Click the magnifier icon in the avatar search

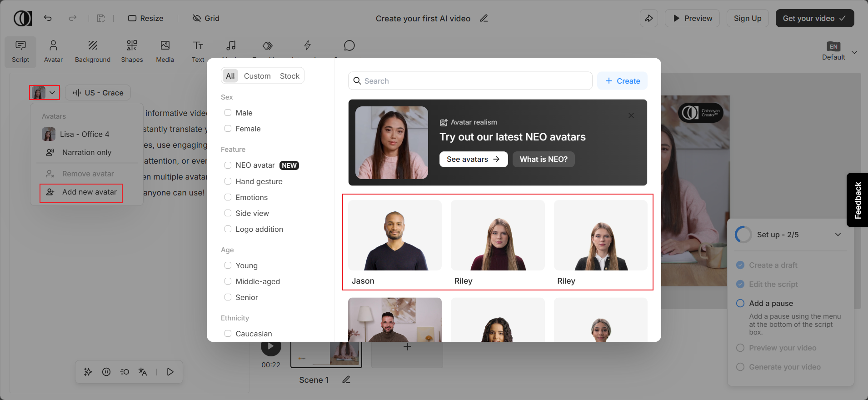(357, 81)
